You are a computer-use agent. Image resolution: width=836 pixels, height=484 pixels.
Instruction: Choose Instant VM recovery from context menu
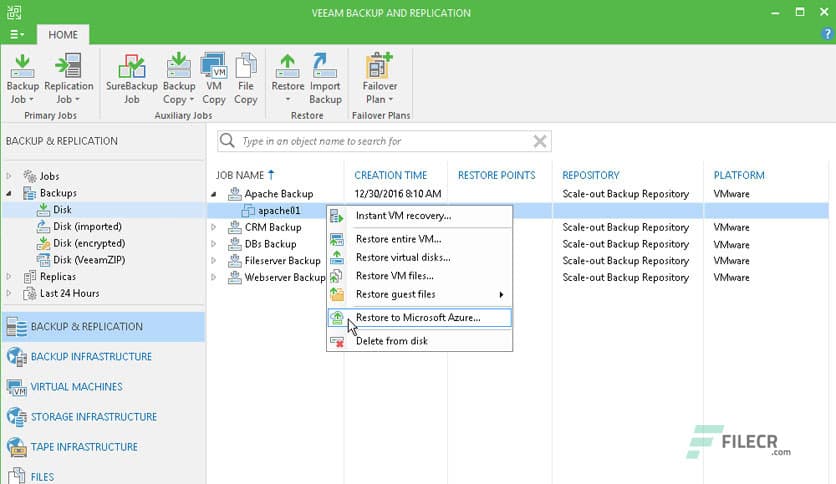[420, 216]
